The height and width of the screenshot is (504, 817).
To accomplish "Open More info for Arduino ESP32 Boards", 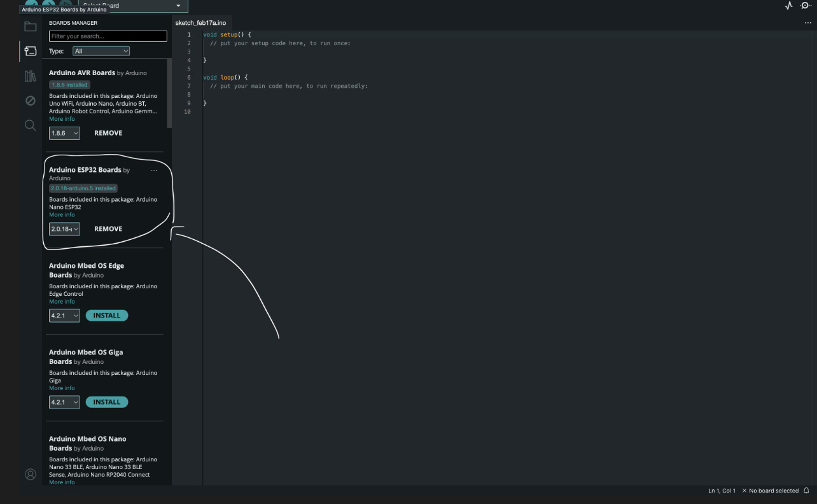I will (x=62, y=215).
